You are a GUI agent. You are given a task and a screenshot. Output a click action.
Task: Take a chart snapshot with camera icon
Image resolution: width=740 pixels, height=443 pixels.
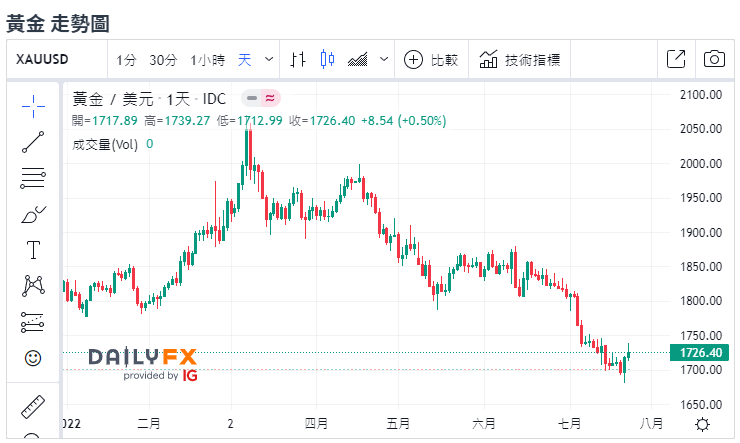[x=714, y=59]
